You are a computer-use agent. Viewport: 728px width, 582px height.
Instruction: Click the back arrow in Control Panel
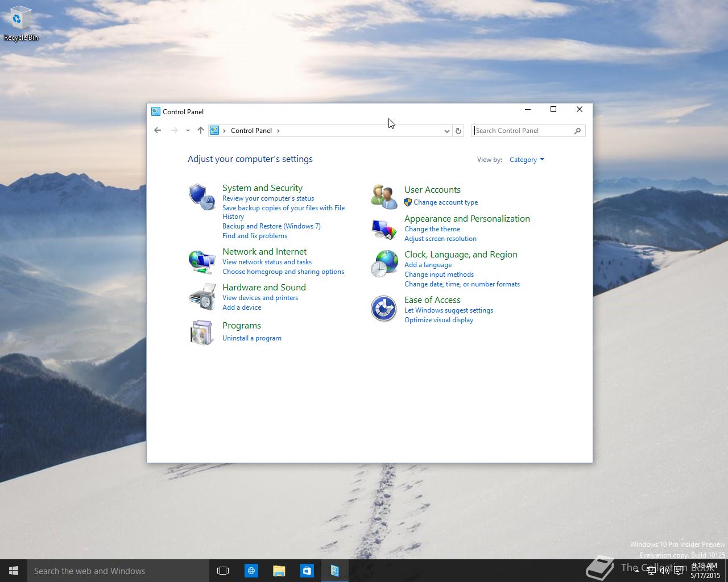(158, 130)
